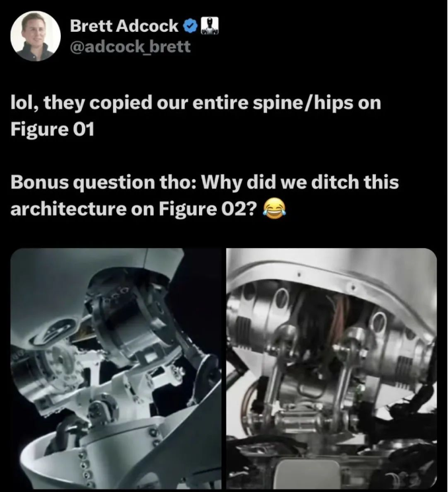Click the robot affiliation badge beside the name
This screenshot has width=448, height=492.
click(x=209, y=26)
